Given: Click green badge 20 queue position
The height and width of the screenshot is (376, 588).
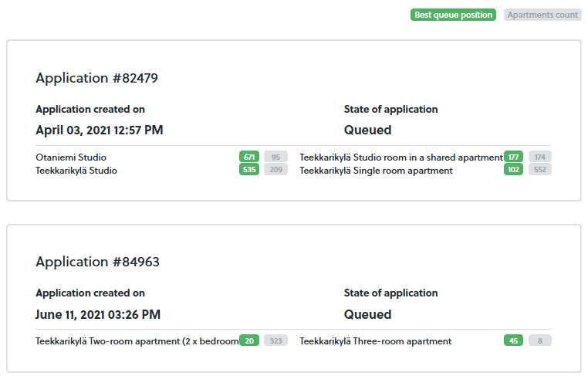Looking at the screenshot, I should pyautogui.click(x=249, y=340).
